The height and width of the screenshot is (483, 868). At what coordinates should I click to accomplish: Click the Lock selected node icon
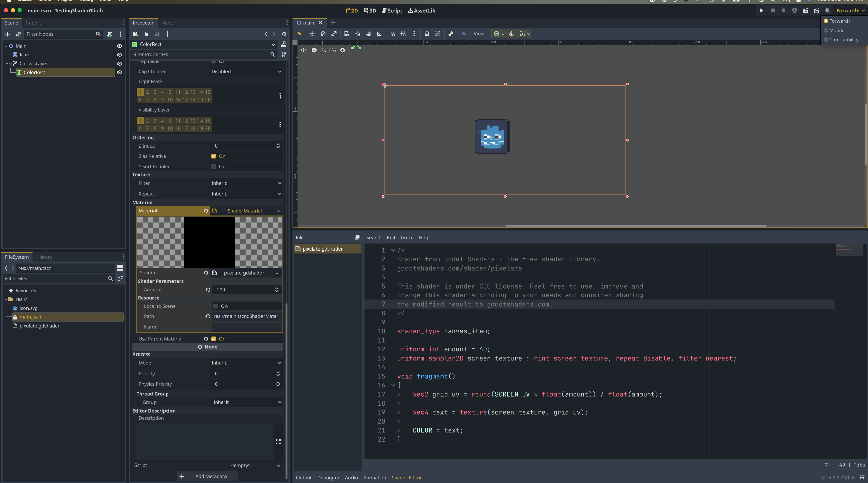(427, 34)
